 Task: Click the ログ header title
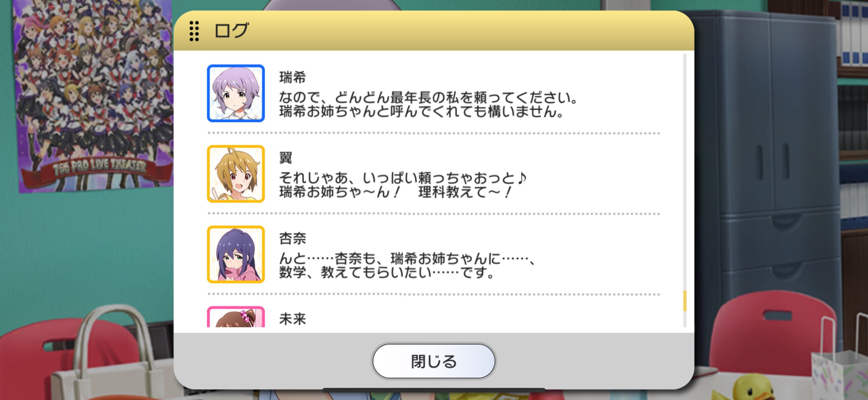tap(232, 31)
